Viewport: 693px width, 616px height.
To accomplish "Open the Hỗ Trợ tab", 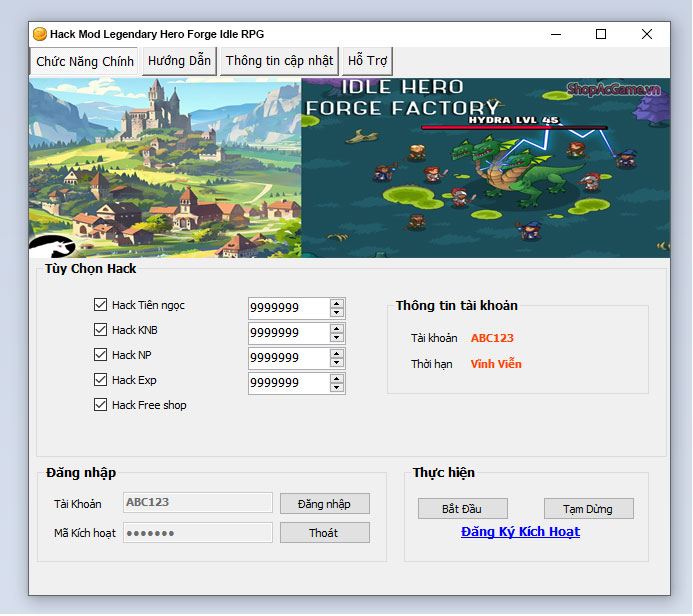I will (x=367, y=61).
